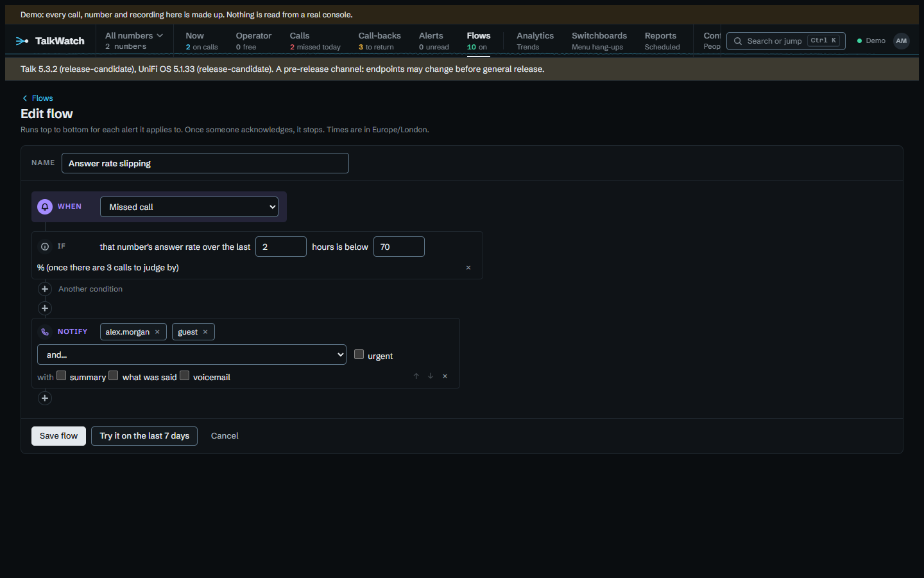This screenshot has height=578, width=924.
Task: Click the Search or jump box
Action: coord(786,41)
